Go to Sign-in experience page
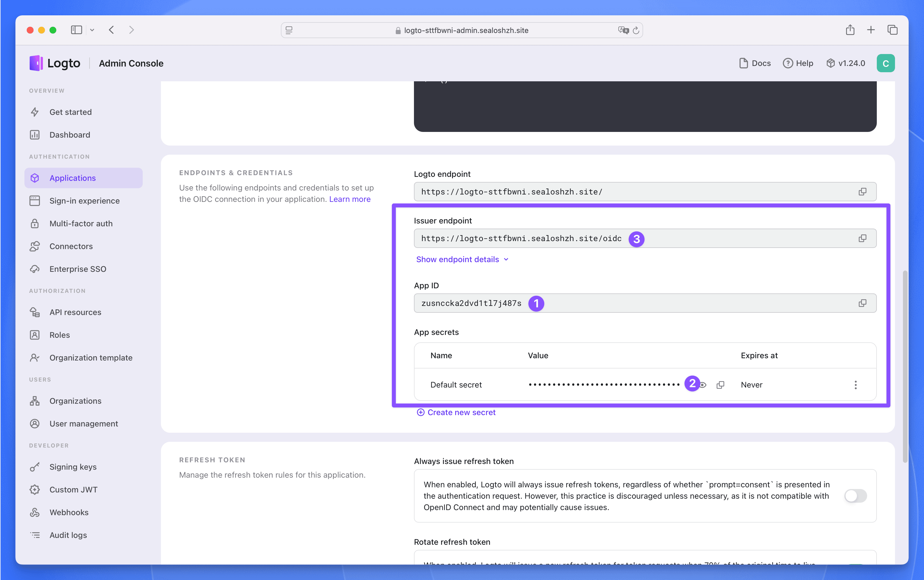This screenshot has height=580, width=924. (84, 201)
